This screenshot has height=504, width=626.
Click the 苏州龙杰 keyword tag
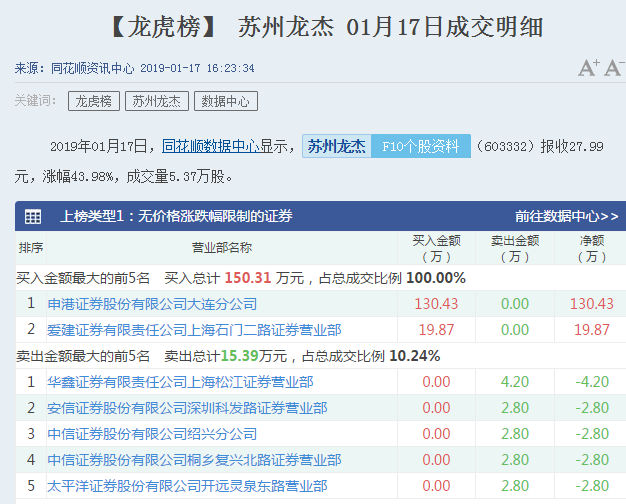coord(156,101)
